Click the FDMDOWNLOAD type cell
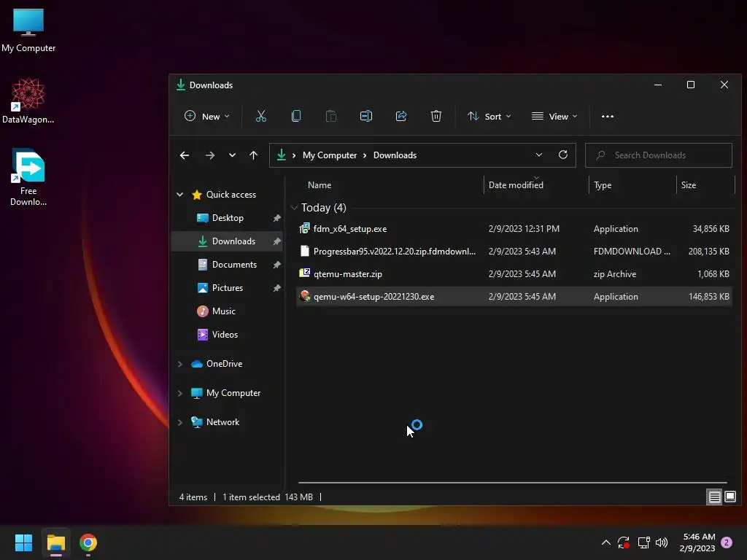 pos(632,251)
